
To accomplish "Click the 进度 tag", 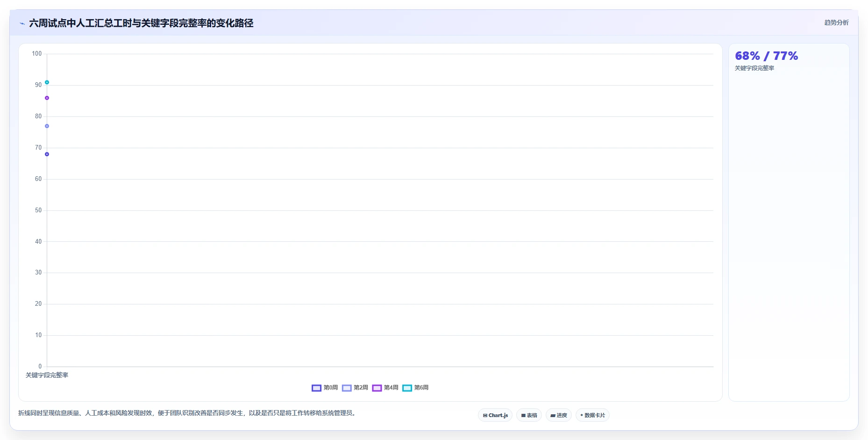I will click(559, 415).
